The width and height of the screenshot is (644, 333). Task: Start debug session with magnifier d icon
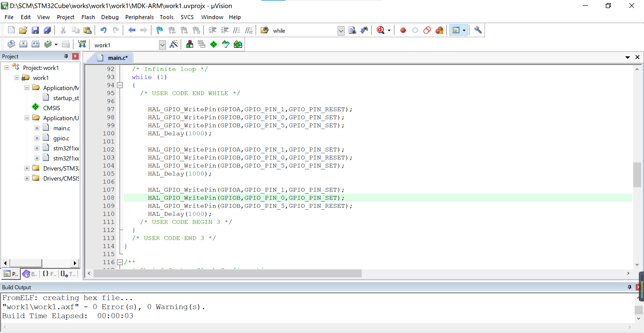[x=381, y=30]
